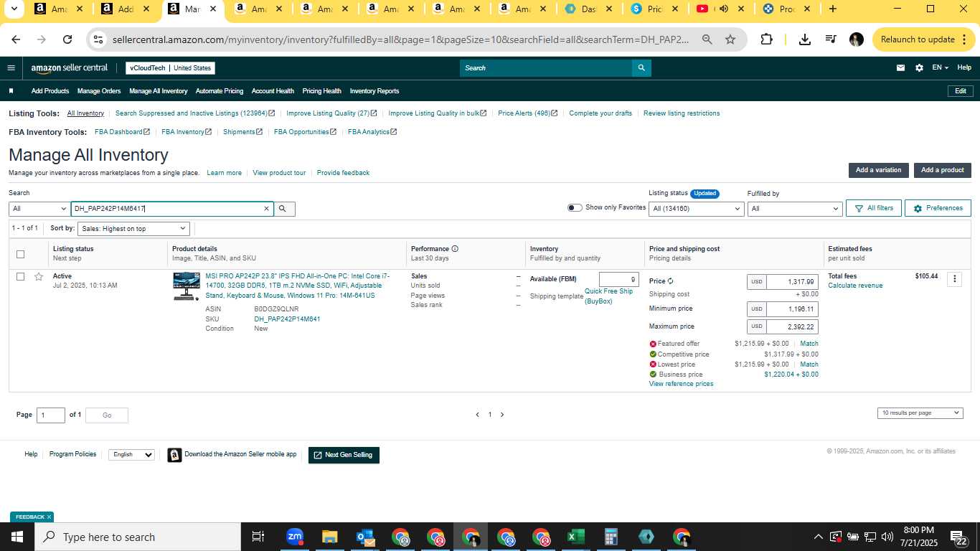Image resolution: width=980 pixels, height=551 pixels.
Task: Refresh the Price with the sync icon
Action: (x=671, y=281)
